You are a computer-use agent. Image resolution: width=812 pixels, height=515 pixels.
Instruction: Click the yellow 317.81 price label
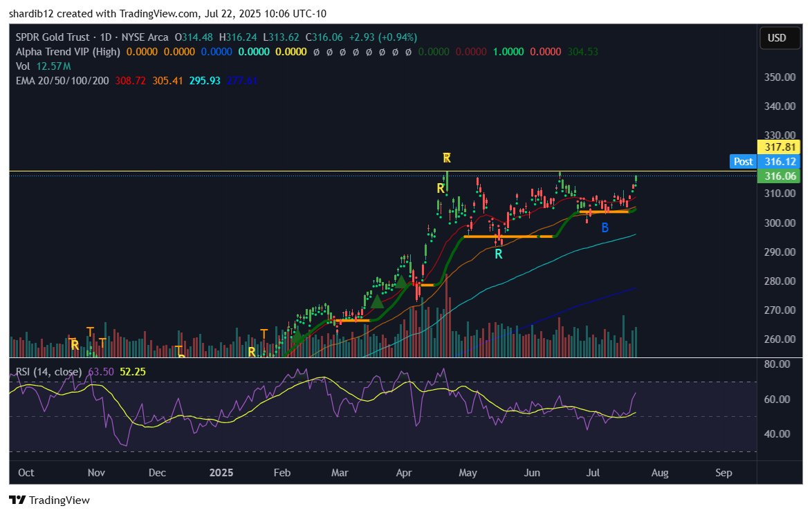tap(780, 147)
